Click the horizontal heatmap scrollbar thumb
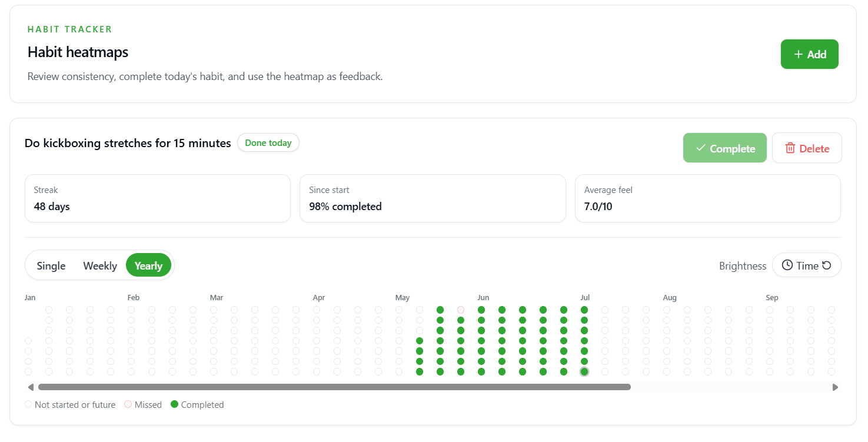Screen dimensions: 868x442 334,387
